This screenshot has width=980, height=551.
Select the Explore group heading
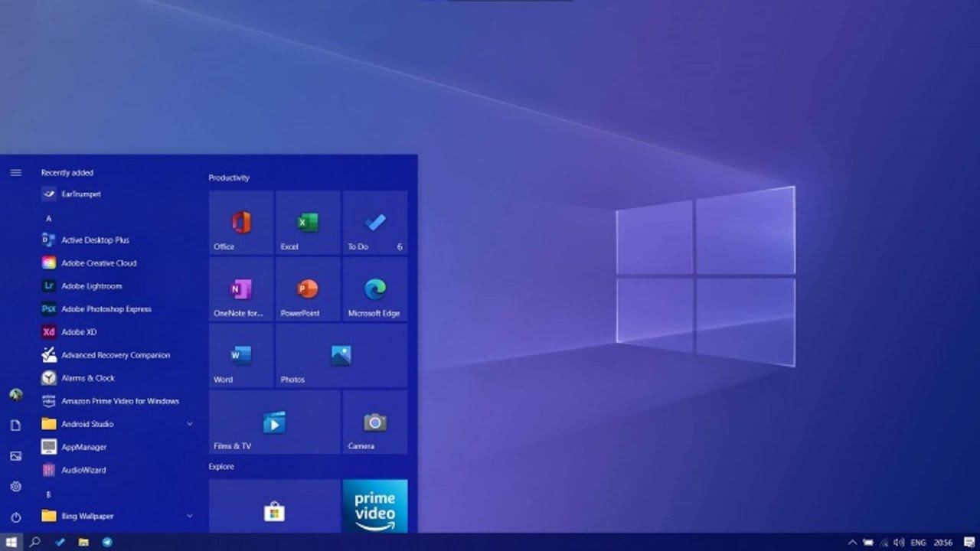pyautogui.click(x=221, y=466)
